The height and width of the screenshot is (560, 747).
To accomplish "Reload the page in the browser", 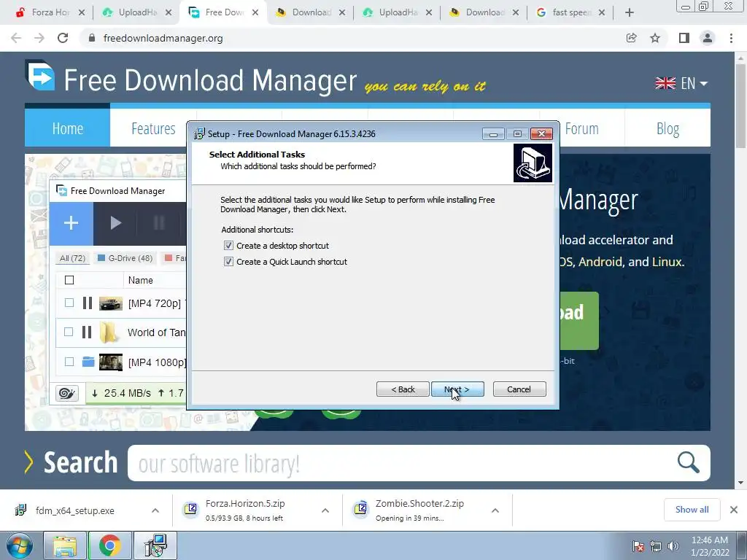I will click(x=63, y=38).
